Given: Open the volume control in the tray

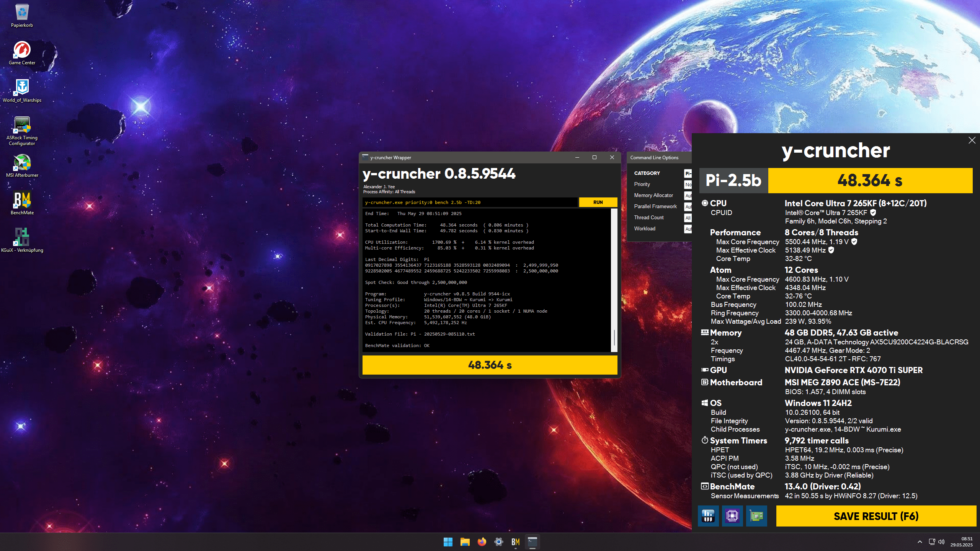Looking at the screenshot, I should tap(941, 542).
